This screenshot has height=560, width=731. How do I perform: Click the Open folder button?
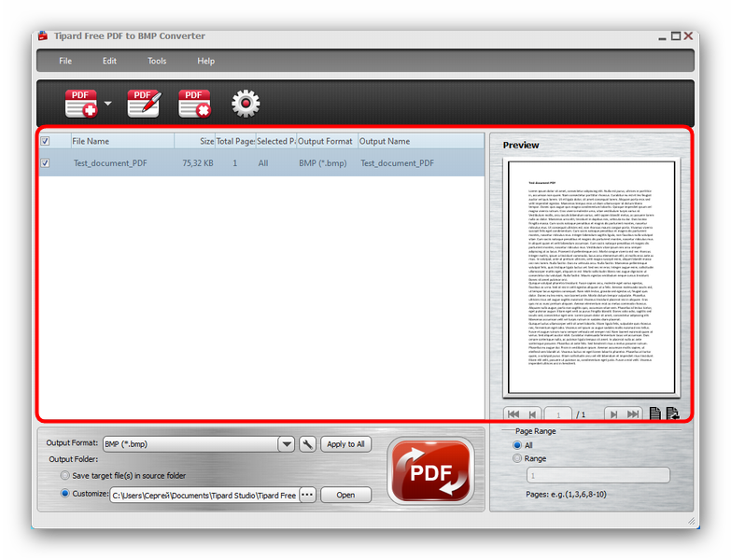coord(345,495)
